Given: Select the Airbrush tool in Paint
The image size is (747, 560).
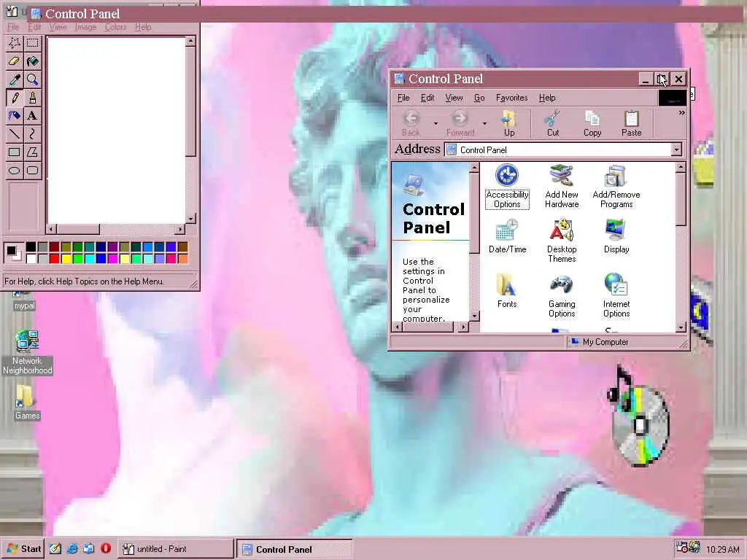Looking at the screenshot, I should coord(15,116).
